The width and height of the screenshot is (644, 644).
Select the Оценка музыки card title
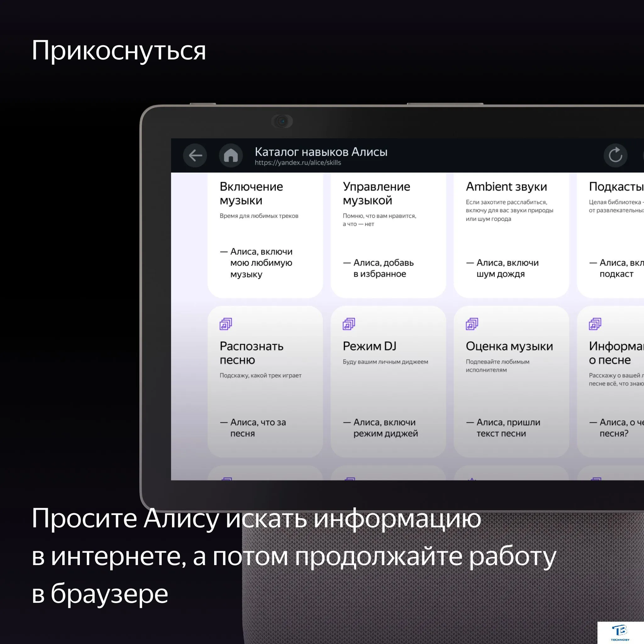point(509,346)
